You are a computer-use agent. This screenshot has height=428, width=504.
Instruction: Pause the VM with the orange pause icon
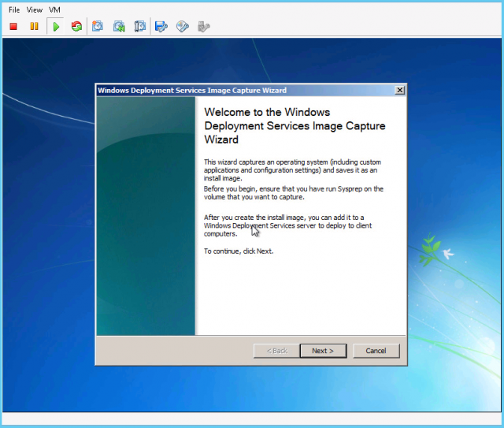[34, 26]
